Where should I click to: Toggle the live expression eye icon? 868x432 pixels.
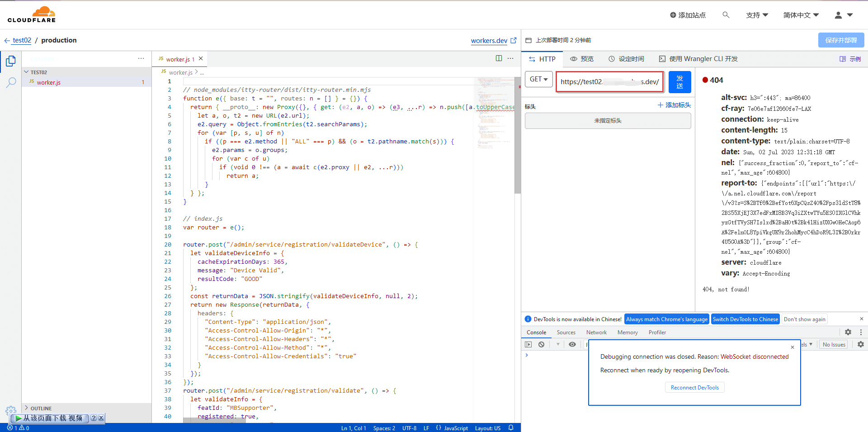click(572, 345)
